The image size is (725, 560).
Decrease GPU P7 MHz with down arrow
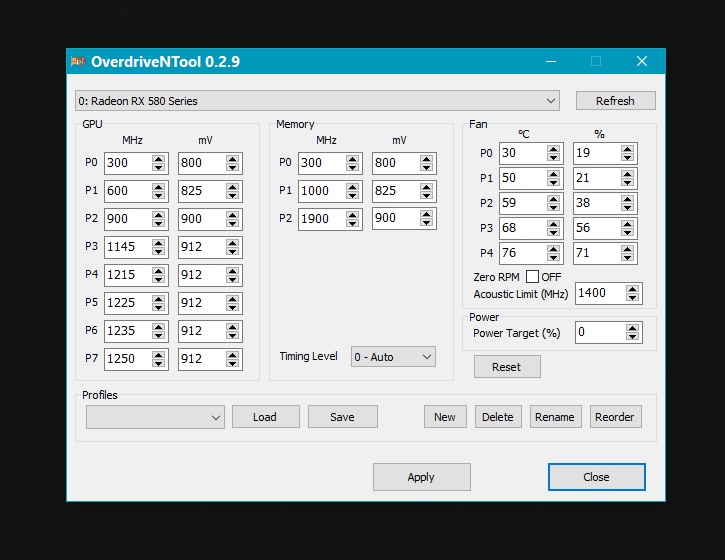pos(159,363)
